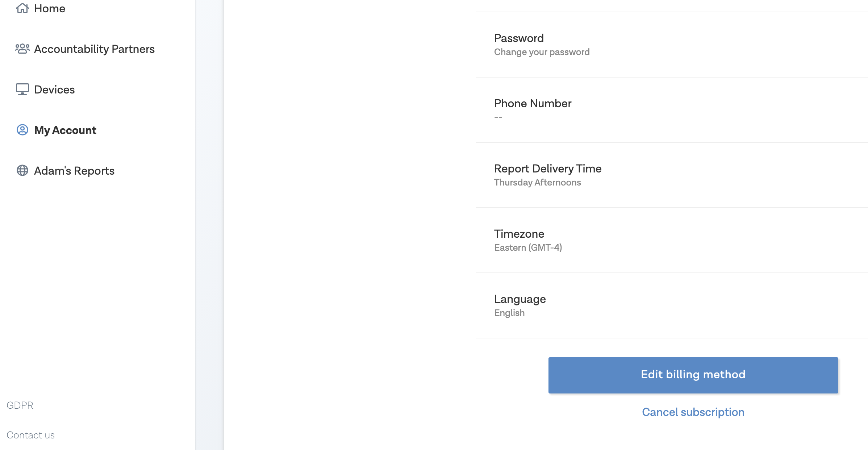This screenshot has height=450, width=868.
Task: Select My Account in sidebar
Action: pyautogui.click(x=65, y=130)
